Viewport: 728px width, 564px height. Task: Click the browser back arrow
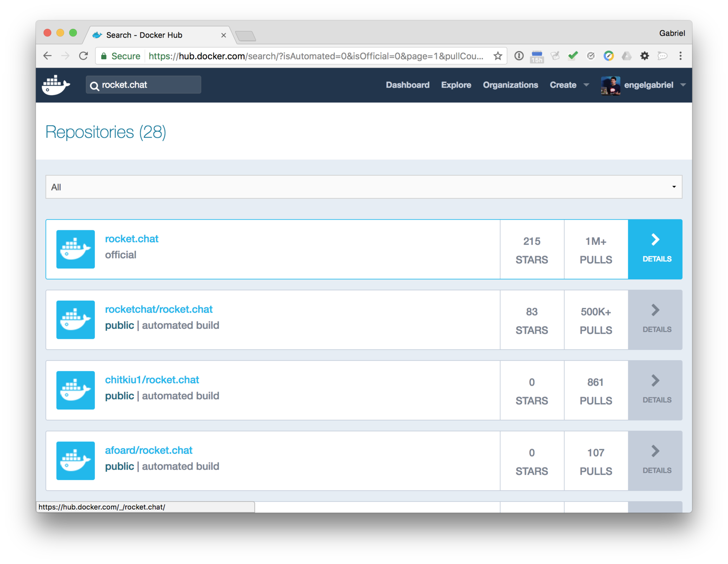[48, 56]
